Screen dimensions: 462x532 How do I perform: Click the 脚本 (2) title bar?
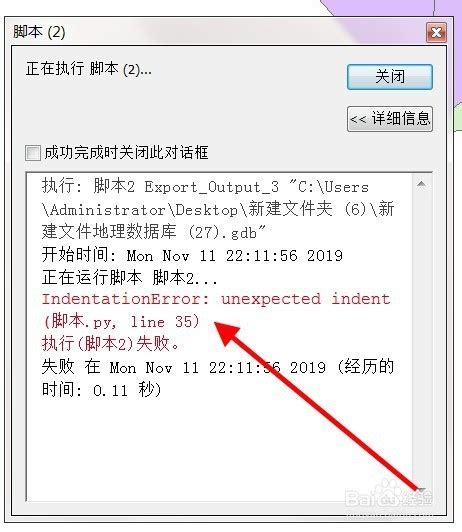point(217,32)
